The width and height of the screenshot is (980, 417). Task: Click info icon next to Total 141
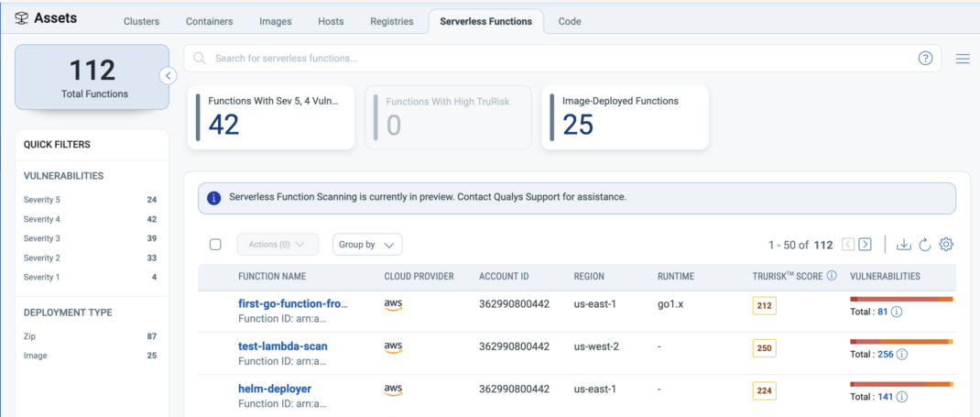(902, 396)
